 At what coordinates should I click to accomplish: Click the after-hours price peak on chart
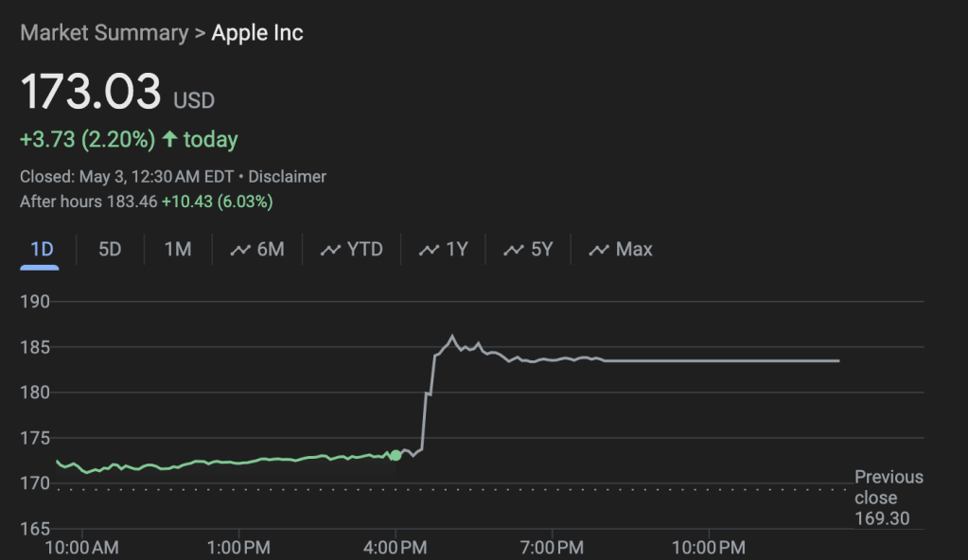(x=452, y=337)
